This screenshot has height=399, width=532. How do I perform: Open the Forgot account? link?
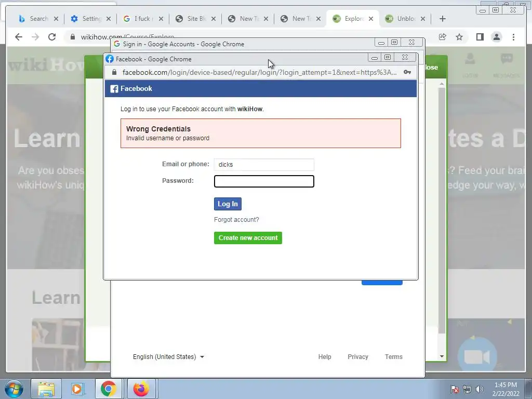point(236,220)
